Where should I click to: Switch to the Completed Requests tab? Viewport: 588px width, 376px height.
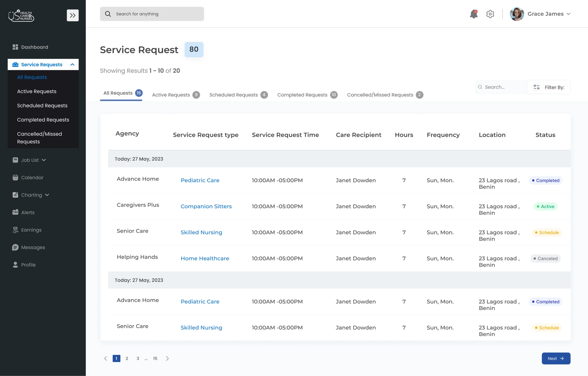[x=302, y=95]
